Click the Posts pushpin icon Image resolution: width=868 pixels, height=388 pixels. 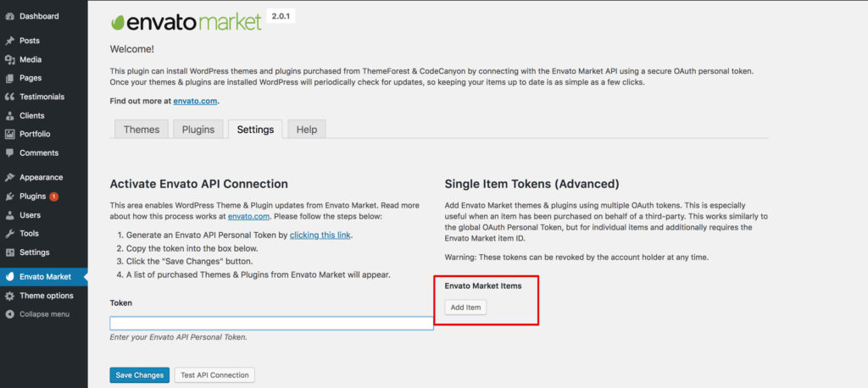[9, 41]
